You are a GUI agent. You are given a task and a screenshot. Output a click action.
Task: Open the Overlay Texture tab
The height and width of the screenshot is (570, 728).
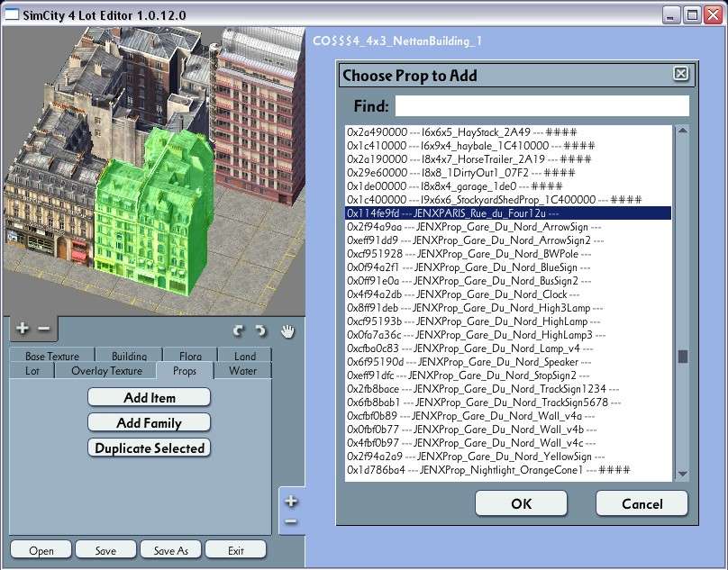pyautogui.click(x=107, y=370)
